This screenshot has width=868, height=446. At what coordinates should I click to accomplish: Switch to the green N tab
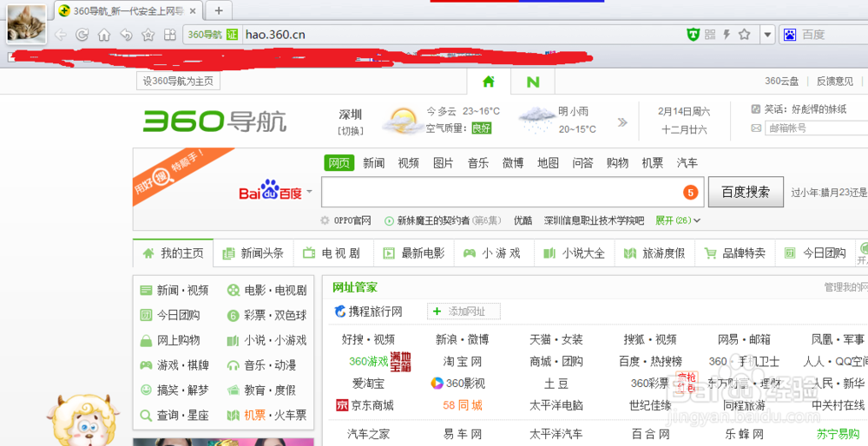click(533, 82)
